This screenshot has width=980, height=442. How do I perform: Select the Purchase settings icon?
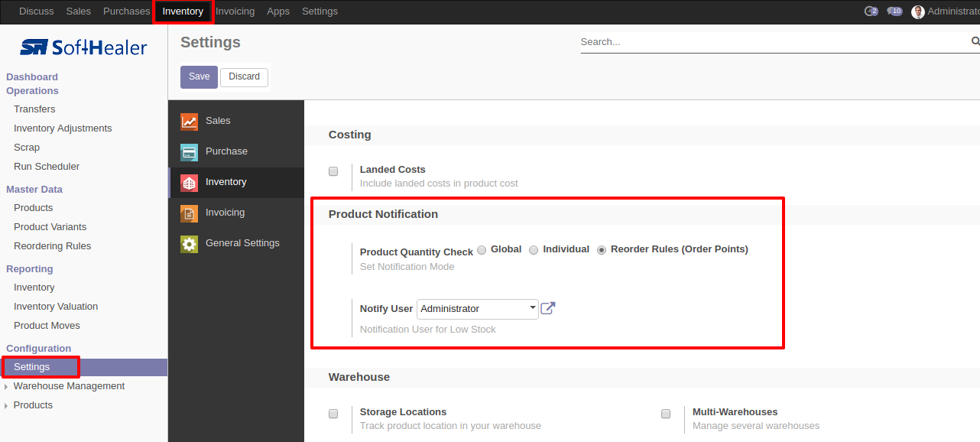pyautogui.click(x=189, y=152)
